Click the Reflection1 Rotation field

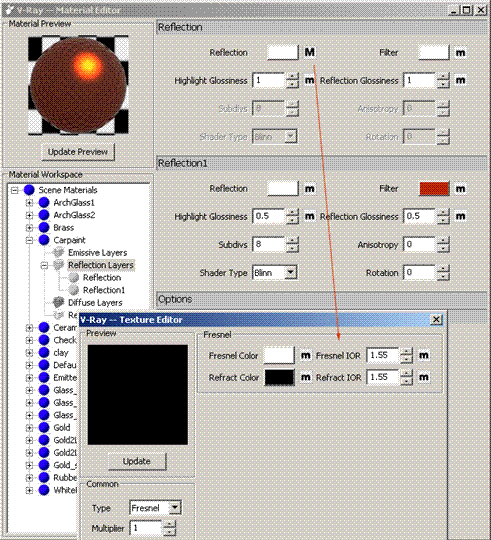point(419,273)
